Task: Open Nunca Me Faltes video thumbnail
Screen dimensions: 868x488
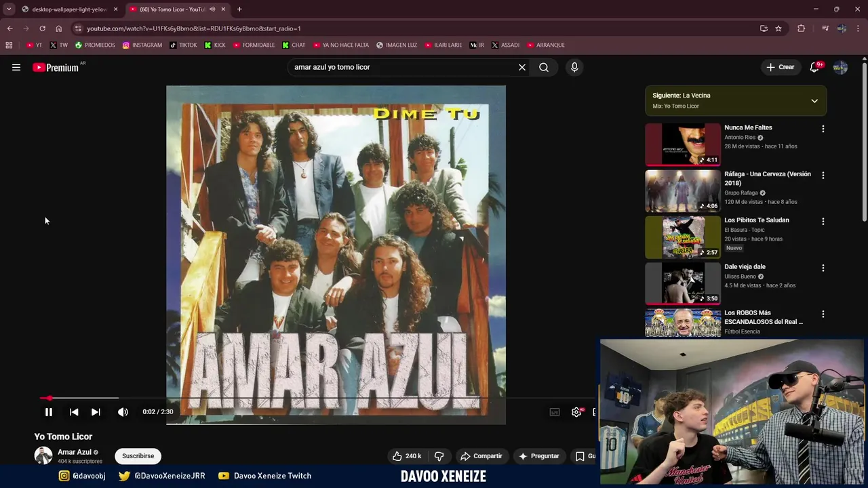Action: [x=683, y=144]
